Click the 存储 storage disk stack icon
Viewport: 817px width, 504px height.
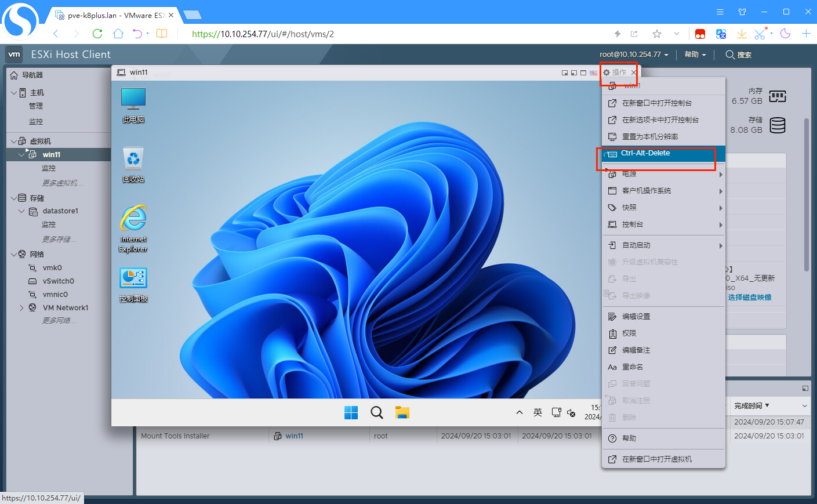(x=778, y=125)
